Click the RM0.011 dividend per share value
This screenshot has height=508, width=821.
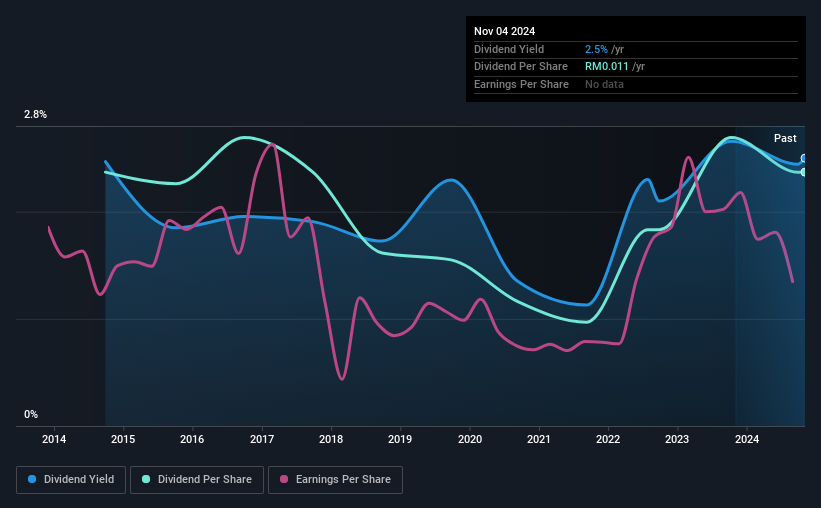click(x=606, y=67)
